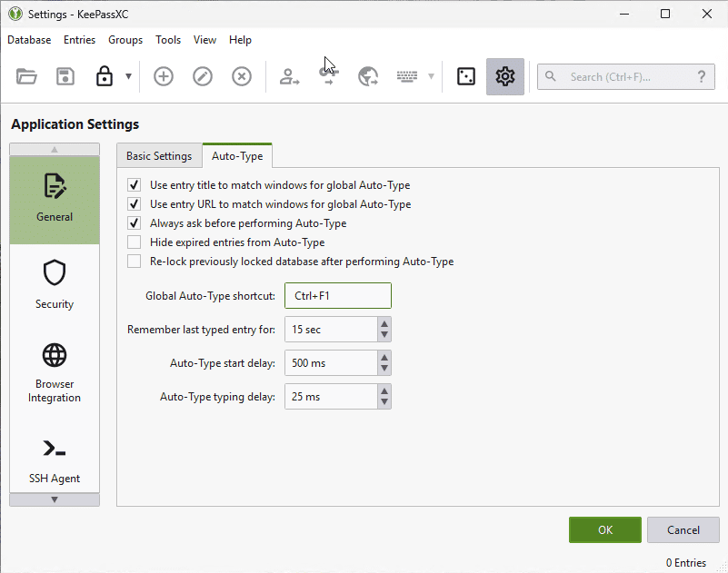Screen dimensions: 728x573
Task: Open Browser Integration settings
Action: 55,374
